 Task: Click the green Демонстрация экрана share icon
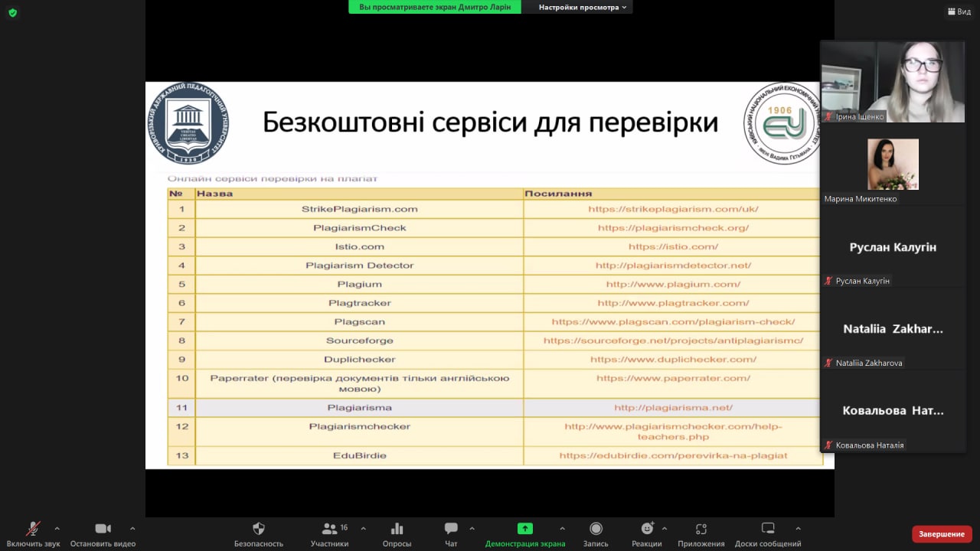click(x=525, y=528)
